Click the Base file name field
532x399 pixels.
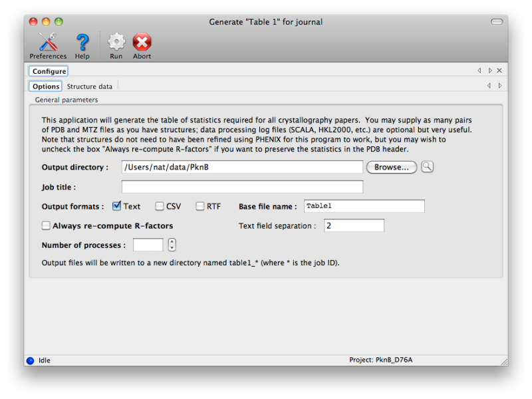[364, 206]
